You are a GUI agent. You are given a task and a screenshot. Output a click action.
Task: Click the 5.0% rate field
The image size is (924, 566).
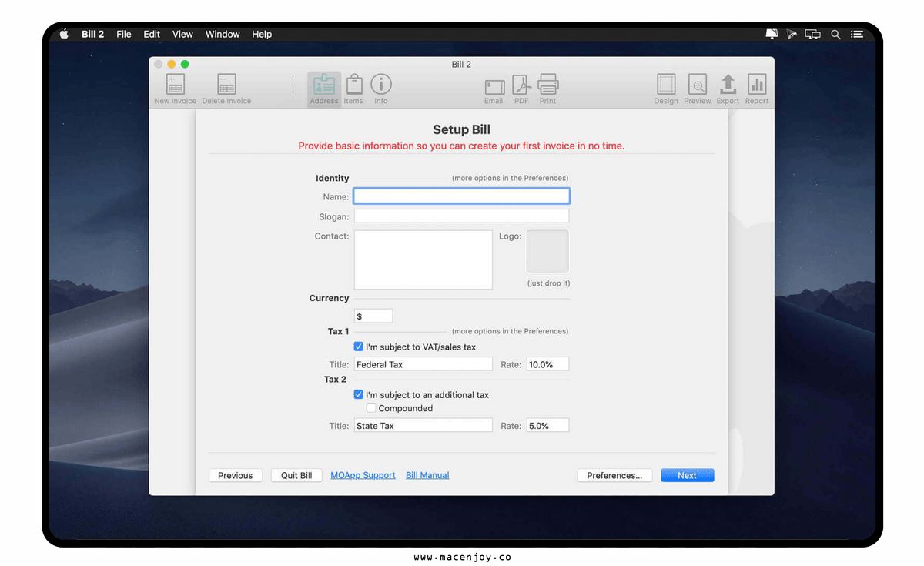coord(547,425)
